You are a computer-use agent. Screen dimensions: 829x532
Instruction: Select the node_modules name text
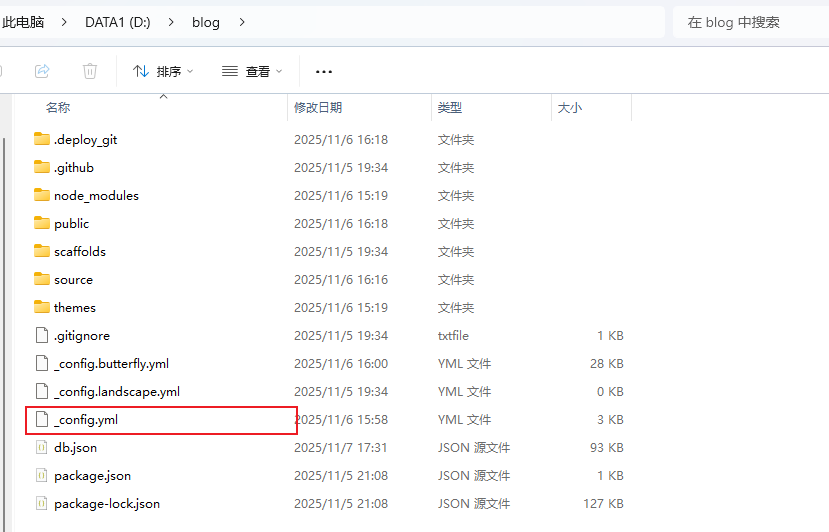(x=96, y=196)
